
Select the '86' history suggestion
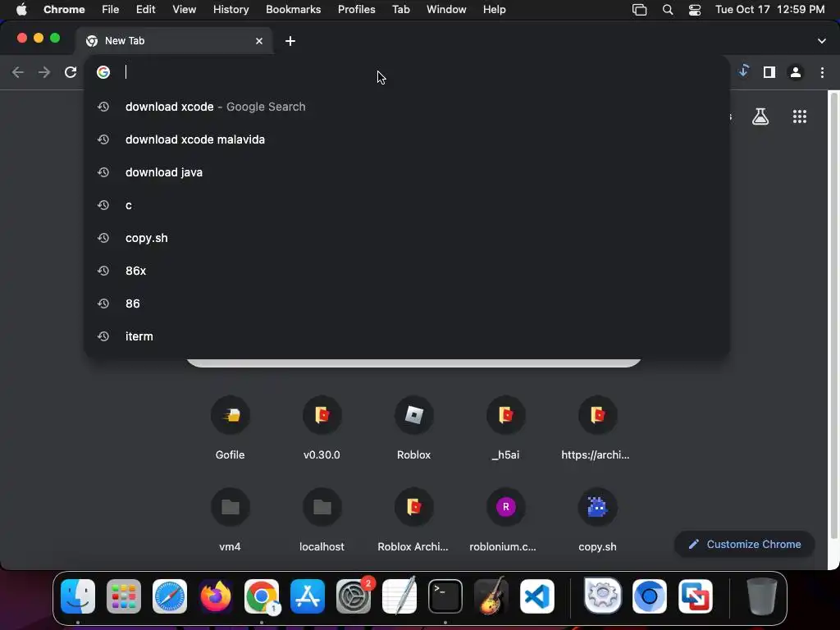407,304
